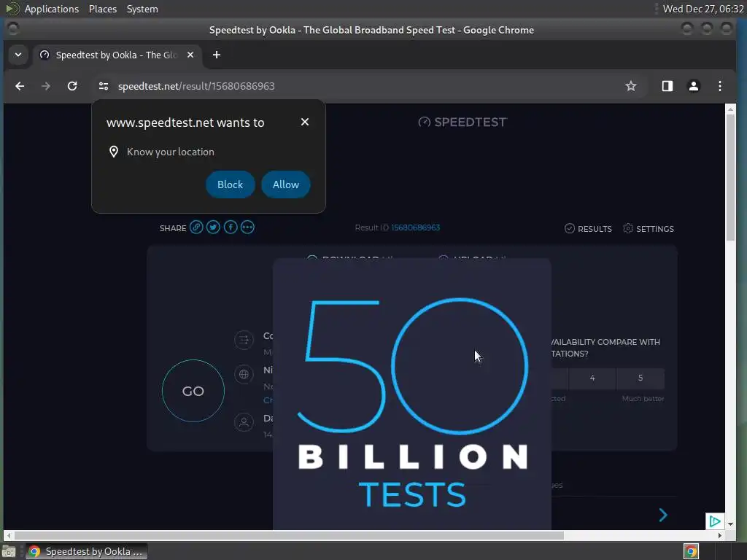Dismiss the location permission popup

[x=305, y=122]
